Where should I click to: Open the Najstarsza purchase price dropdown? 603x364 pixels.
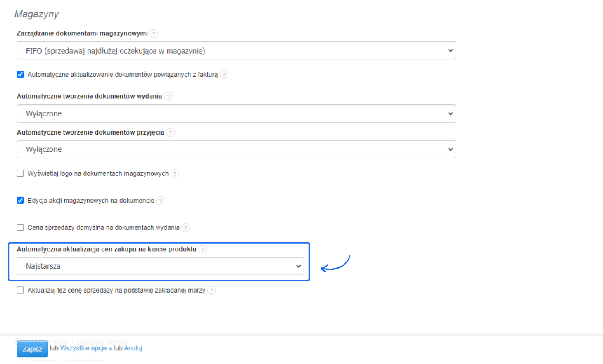pyautogui.click(x=160, y=266)
